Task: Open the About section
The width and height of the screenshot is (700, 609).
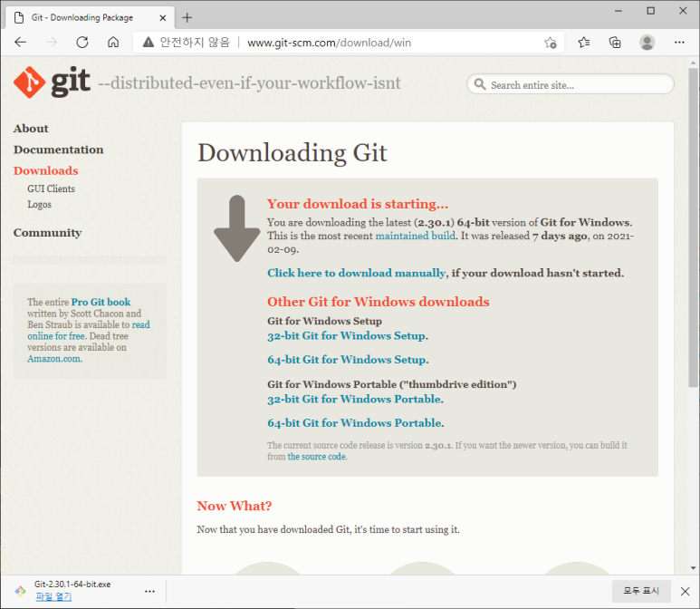Action: 31,129
